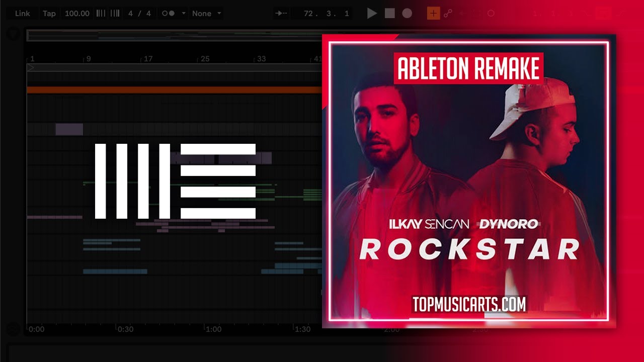Select the 100.00 tempo field
The image size is (644, 362).
tap(77, 14)
